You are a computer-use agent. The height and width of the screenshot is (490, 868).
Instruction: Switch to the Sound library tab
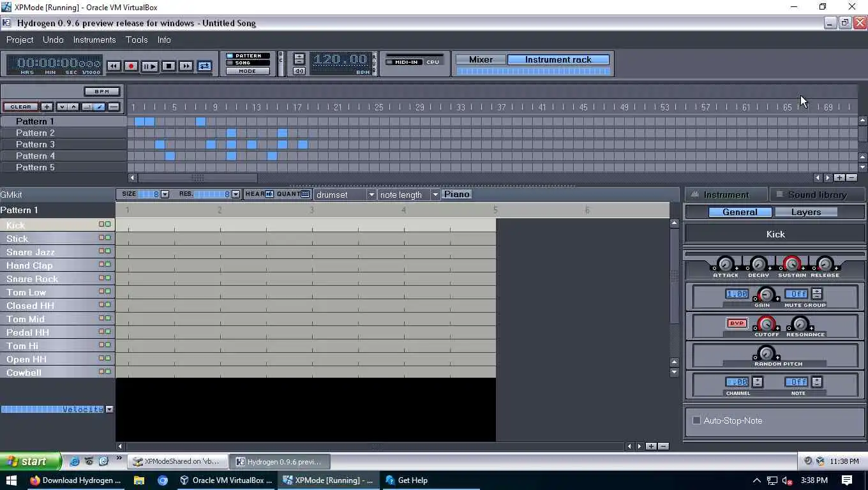point(817,195)
